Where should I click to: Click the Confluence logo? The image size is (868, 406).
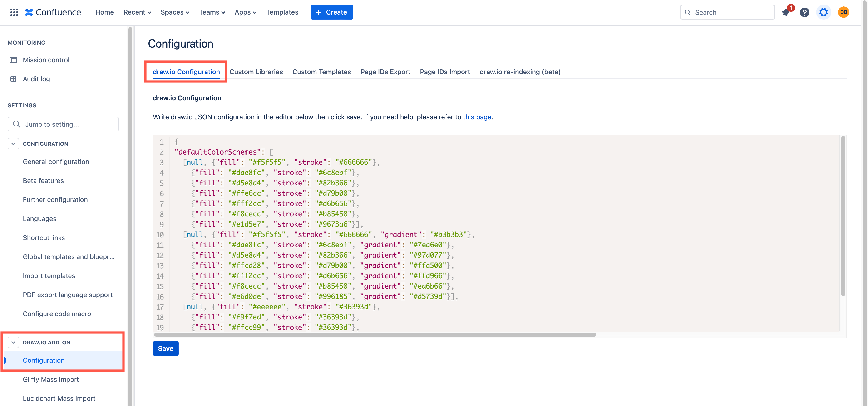click(x=53, y=12)
